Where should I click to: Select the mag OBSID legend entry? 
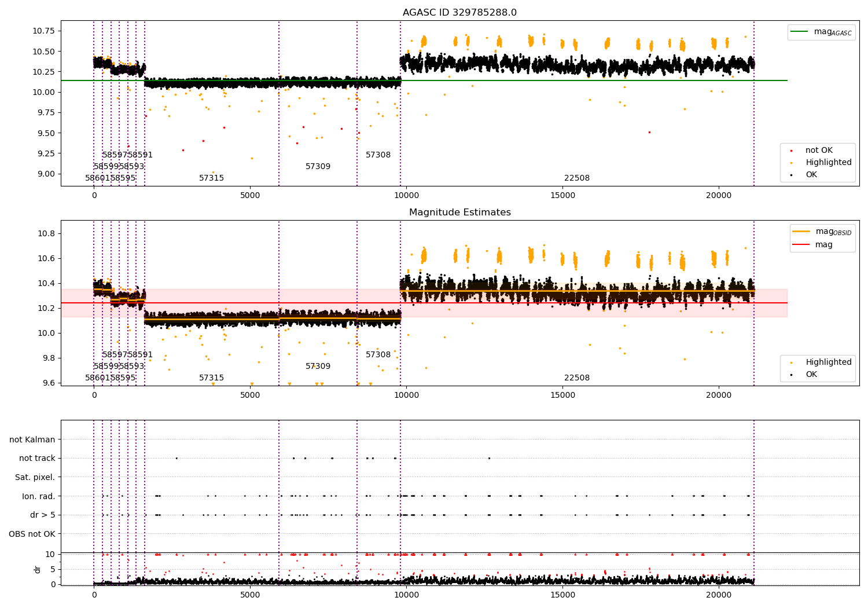822,232
